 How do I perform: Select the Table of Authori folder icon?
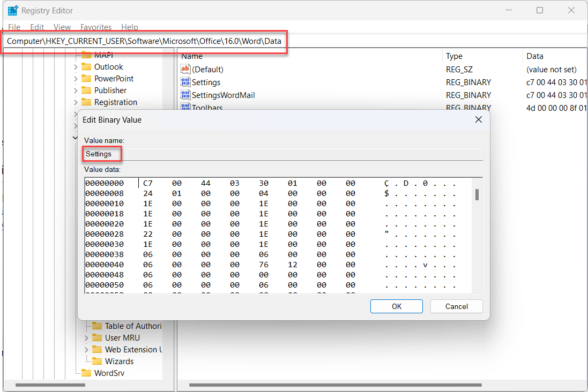[x=97, y=326]
